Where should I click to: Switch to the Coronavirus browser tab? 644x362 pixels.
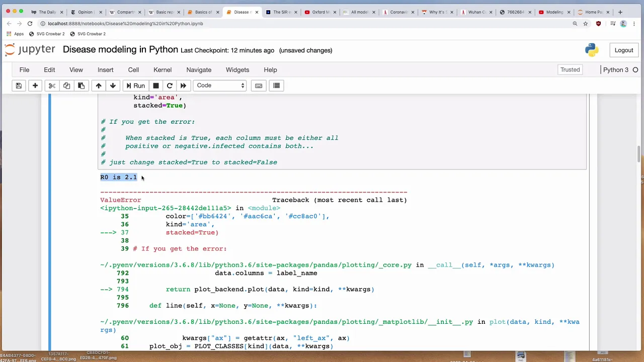(399, 12)
